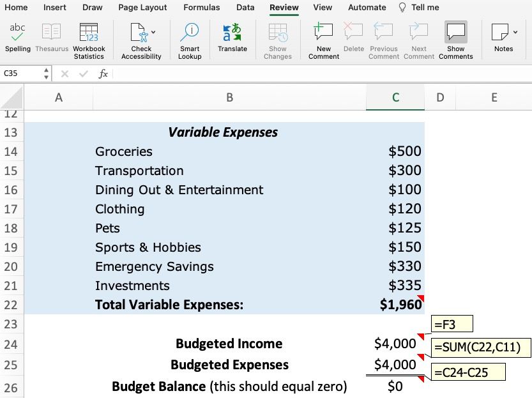The image size is (532, 398).
Task: Select the Investments cell
Action: point(229,286)
